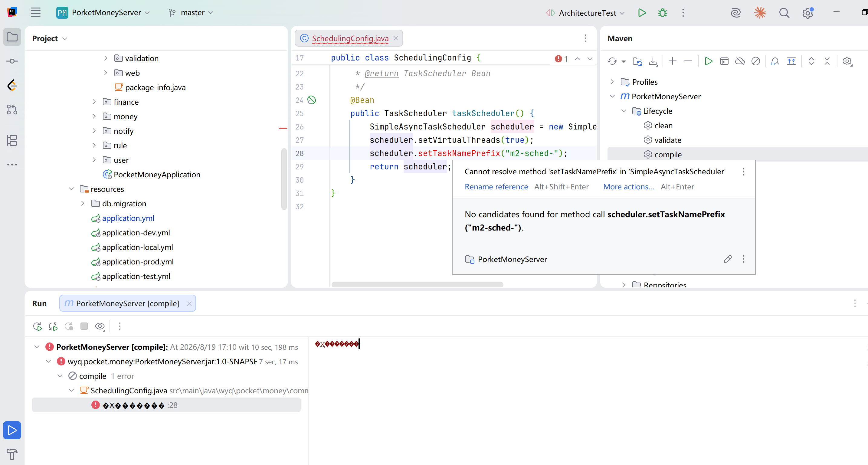The height and width of the screenshot is (465, 868).
Task: Stop the running build
Action: pyautogui.click(x=84, y=326)
